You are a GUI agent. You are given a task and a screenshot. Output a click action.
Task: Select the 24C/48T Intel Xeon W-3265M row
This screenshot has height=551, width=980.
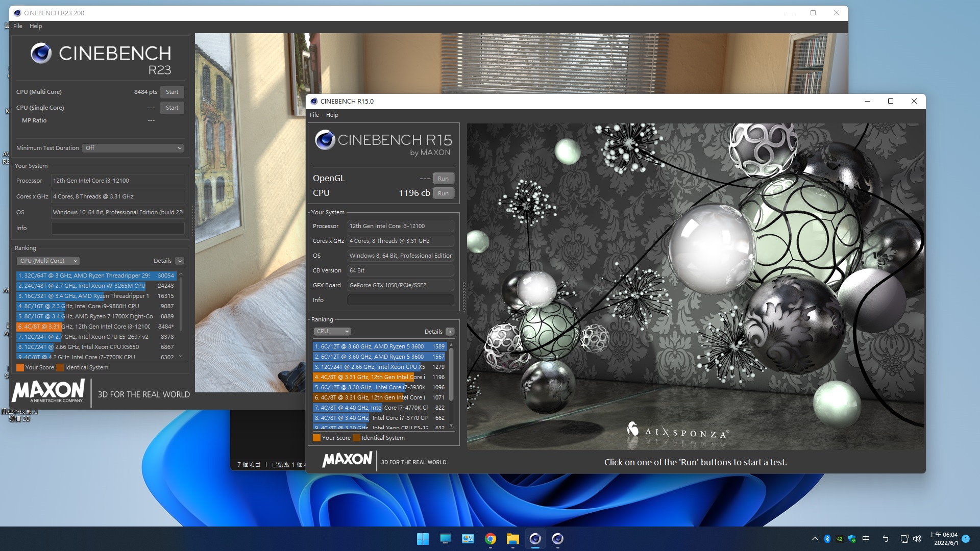coord(96,286)
